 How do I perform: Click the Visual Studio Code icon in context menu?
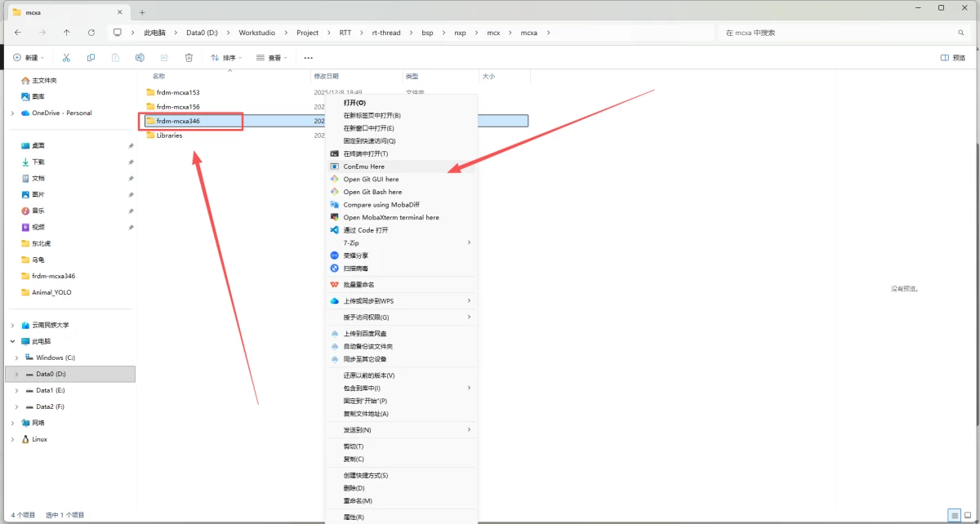(x=334, y=230)
